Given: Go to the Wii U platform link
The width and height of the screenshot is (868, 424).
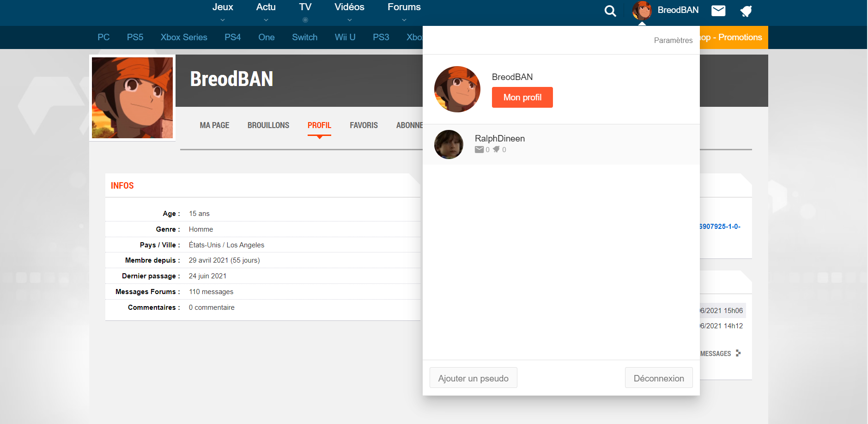Looking at the screenshot, I should pyautogui.click(x=345, y=37).
